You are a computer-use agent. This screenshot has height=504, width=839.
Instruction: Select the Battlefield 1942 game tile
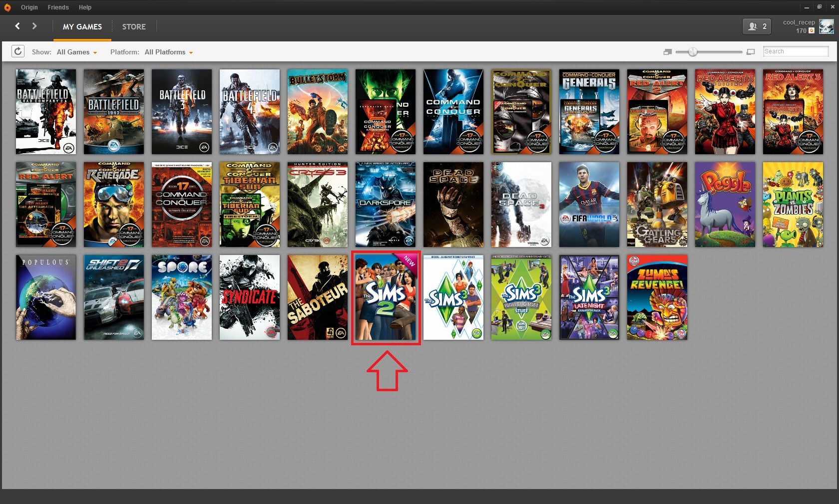point(114,112)
